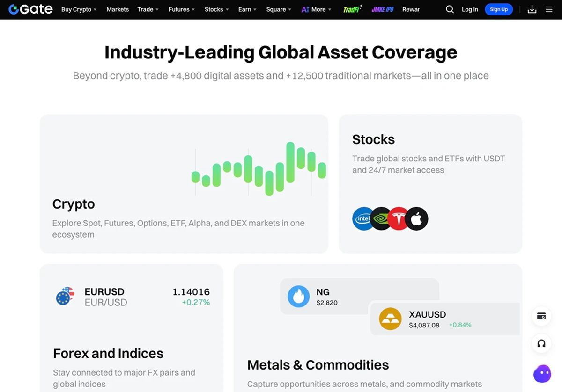
Task: Open the Metals & Commodities heading
Action: click(318, 365)
